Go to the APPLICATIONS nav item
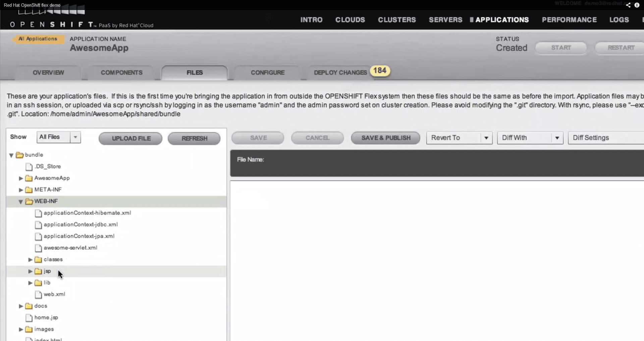 coord(502,20)
